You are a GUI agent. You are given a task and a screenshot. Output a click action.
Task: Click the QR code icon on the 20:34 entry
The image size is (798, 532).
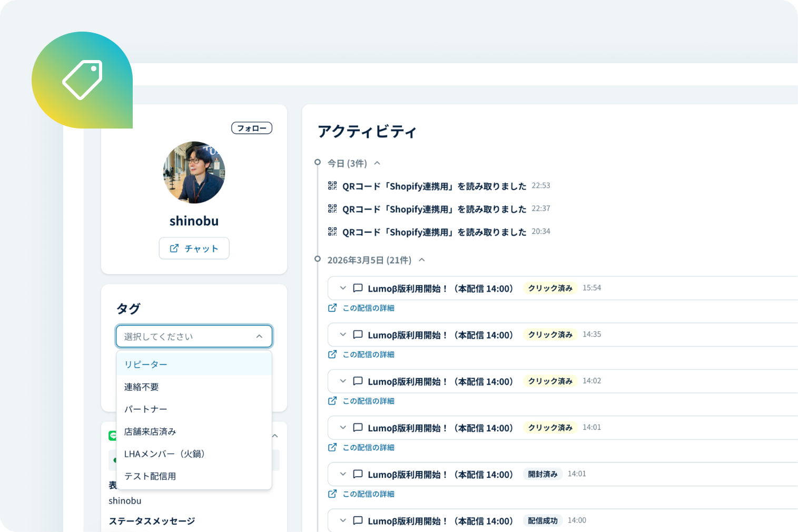[332, 231]
